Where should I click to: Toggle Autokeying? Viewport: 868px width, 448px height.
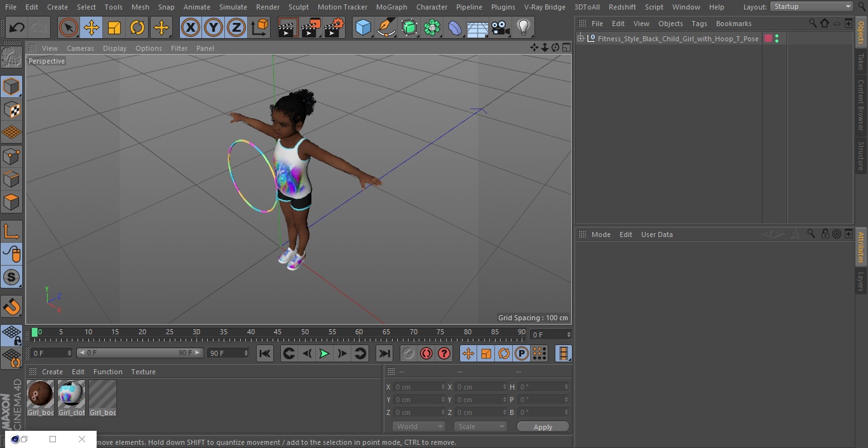coord(426,353)
